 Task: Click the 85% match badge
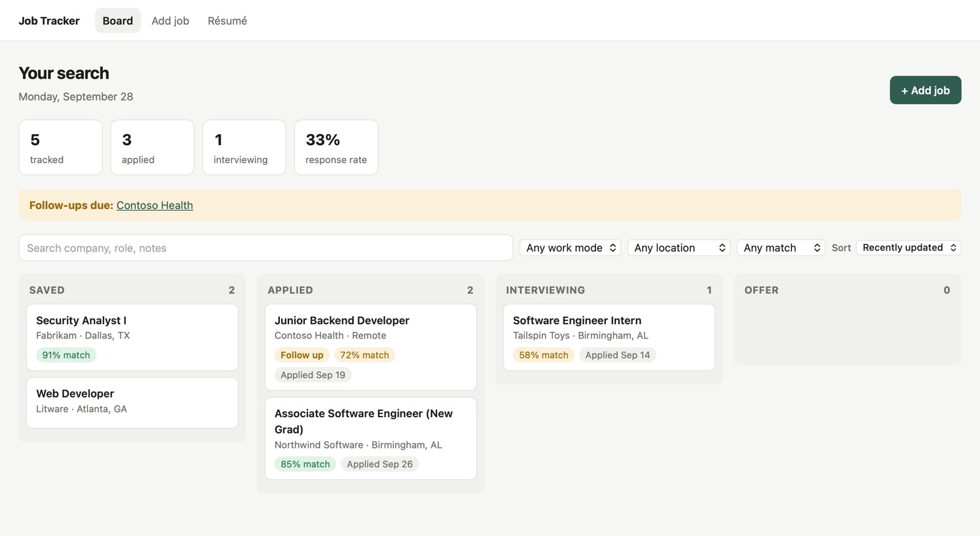click(x=305, y=464)
